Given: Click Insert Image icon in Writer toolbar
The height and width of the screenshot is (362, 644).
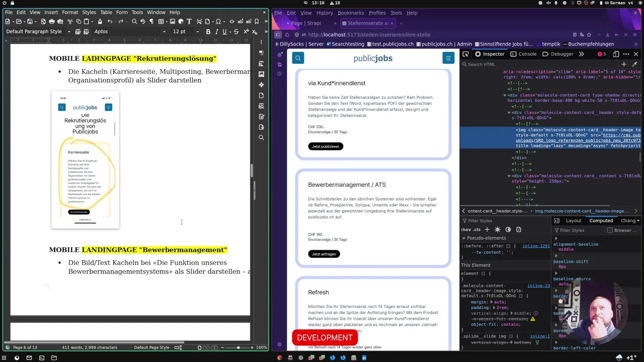Looking at the screenshot, I should [x=172, y=22].
